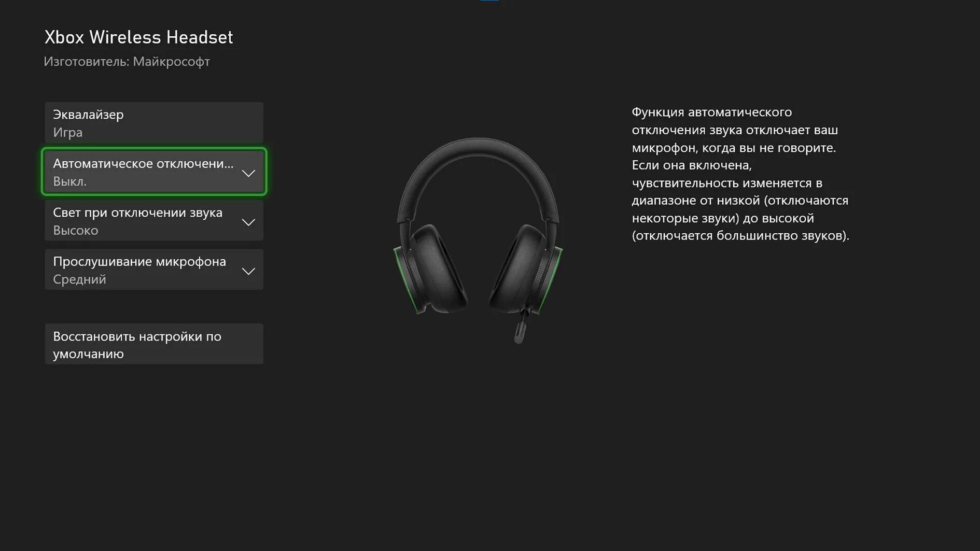
Task: Click the auto-mute description paragraph
Action: click(740, 174)
